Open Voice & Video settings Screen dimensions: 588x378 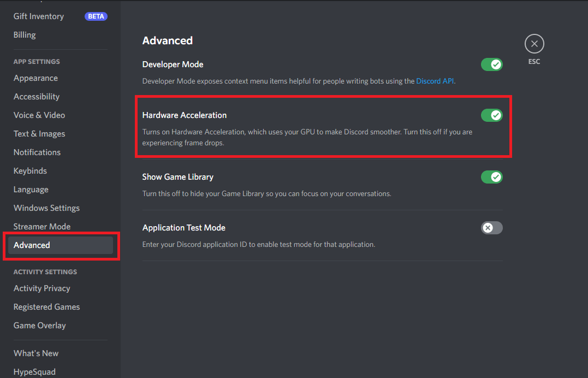(x=39, y=115)
